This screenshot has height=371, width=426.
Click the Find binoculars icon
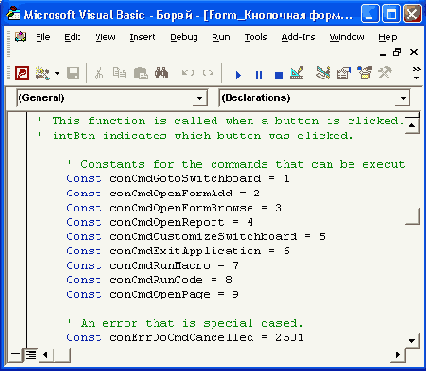pyautogui.click(x=161, y=73)
